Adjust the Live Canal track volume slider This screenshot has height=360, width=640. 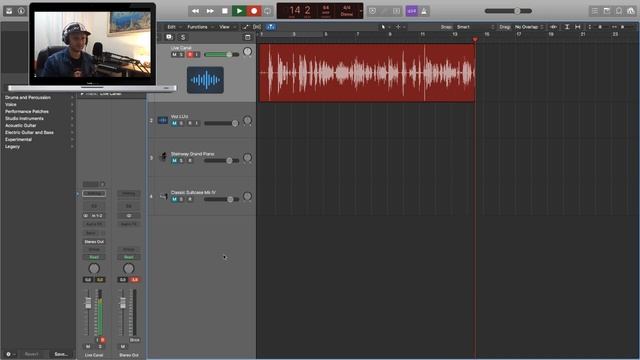[222, 54]
